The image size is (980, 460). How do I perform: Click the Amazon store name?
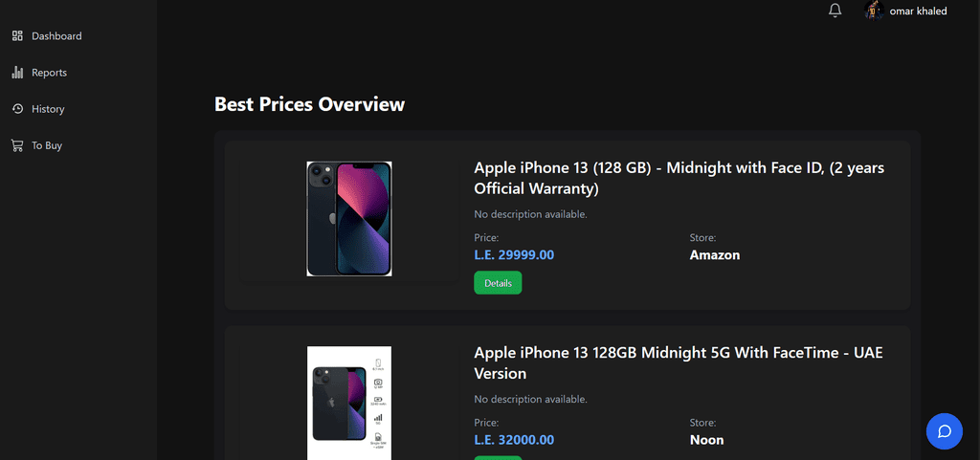tap(715, 255)
